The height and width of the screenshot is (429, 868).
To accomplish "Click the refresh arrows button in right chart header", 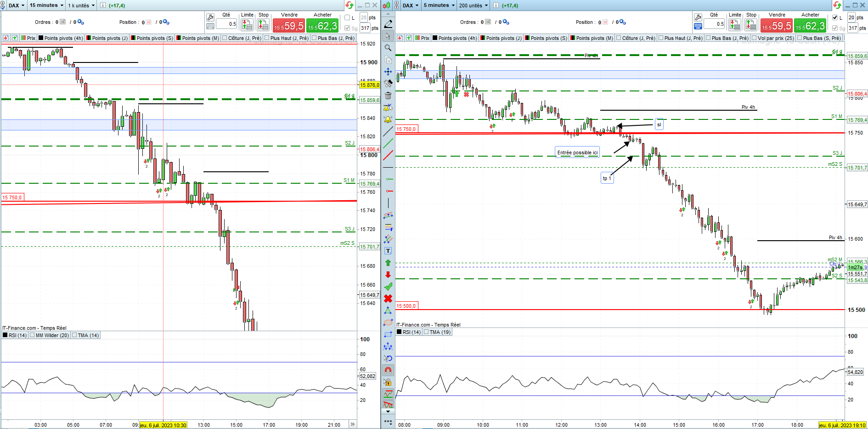I will point(837,6).
